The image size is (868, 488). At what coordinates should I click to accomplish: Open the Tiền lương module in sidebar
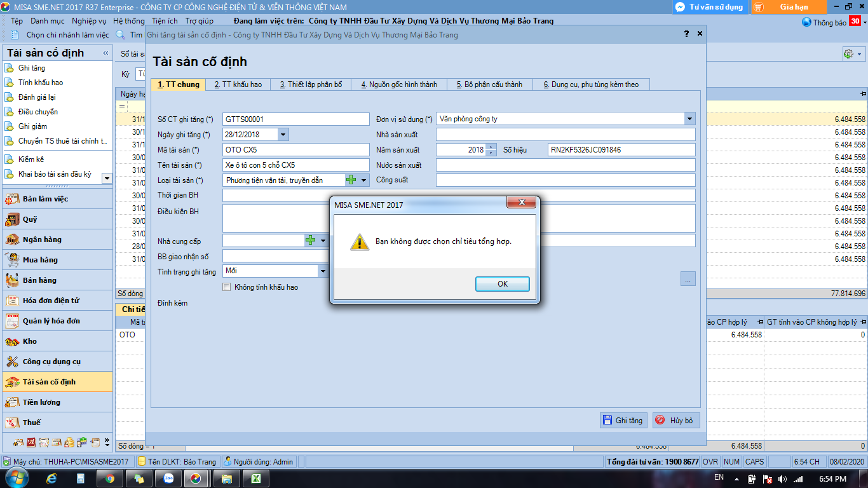pos(41,402)
